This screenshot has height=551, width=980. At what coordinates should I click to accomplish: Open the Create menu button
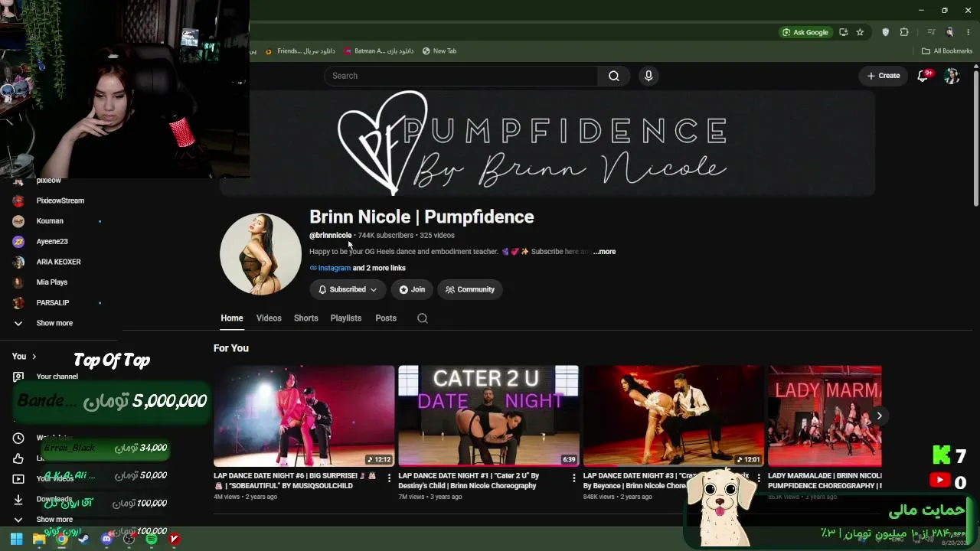(x=884, y=76)
